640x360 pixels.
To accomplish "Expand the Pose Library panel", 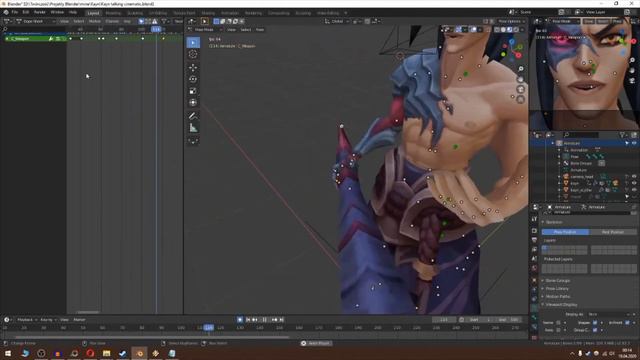I will [x=557, y=289].
